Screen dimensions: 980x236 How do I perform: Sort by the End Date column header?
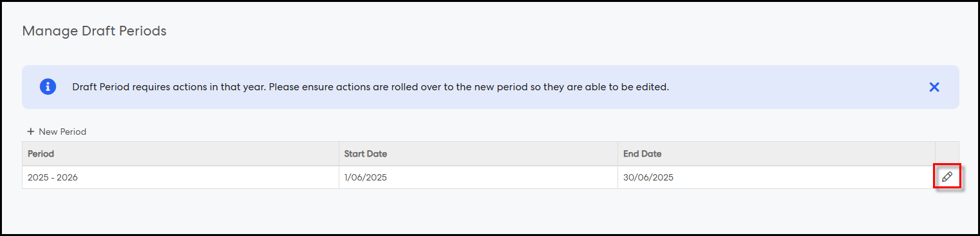pyautogui.click(x=777, y=153)
